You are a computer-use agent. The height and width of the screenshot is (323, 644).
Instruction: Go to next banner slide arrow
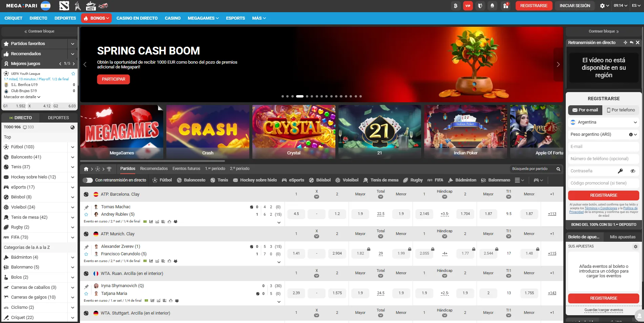coord(558,65)
